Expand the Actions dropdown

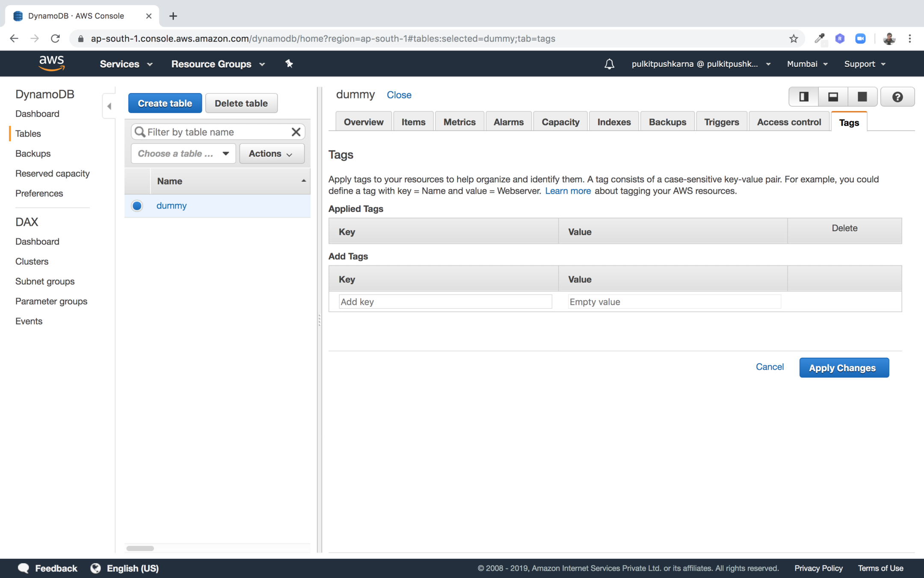[271, 154]
